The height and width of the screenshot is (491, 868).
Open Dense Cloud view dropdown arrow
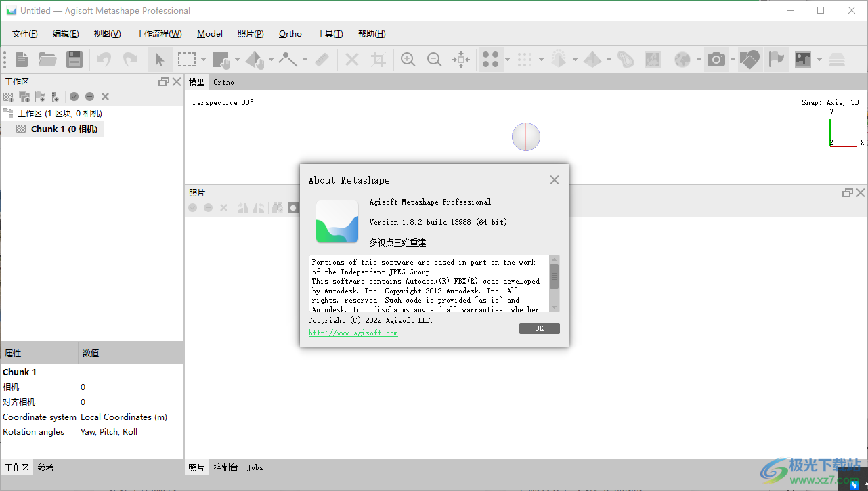pos(541,60)
